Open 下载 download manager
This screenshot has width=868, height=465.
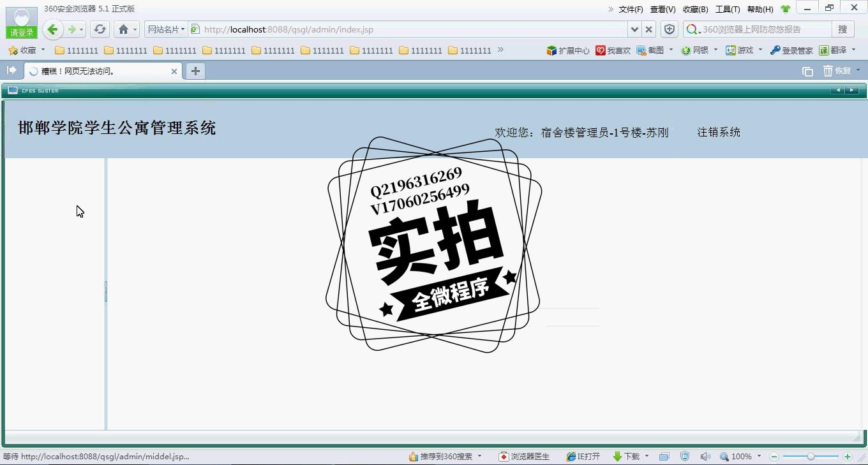pyautogui.click(x=626, y=457)
